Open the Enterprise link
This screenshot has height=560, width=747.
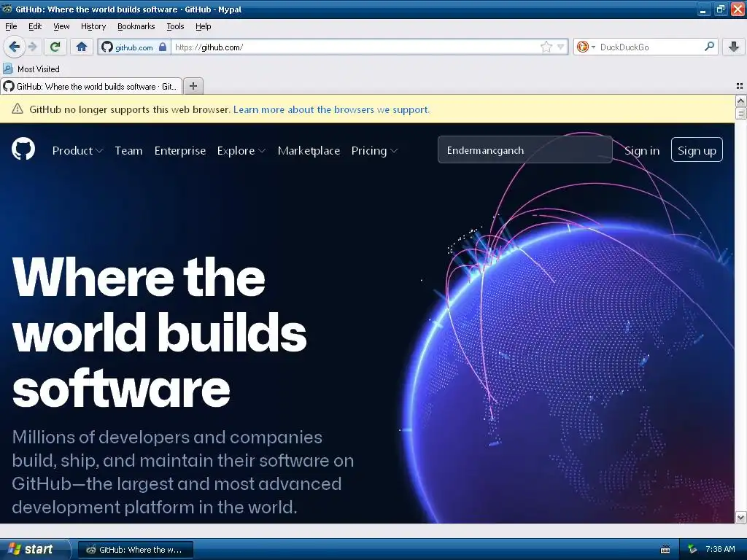point(180,150)
